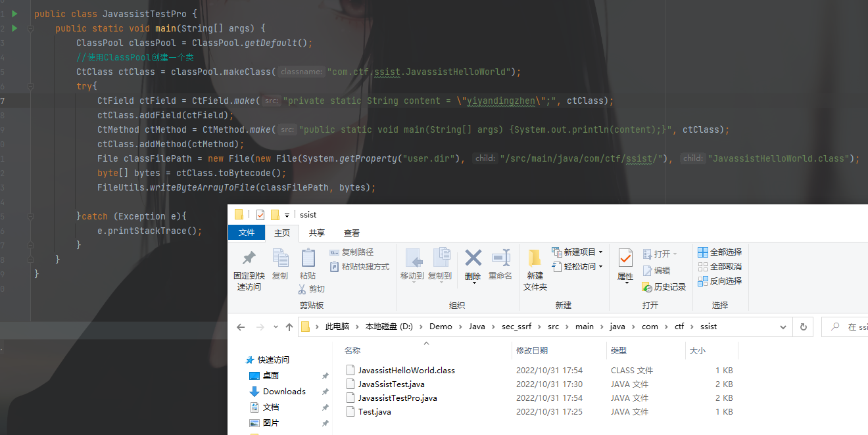Expand the address bar history dropdown
The height and width of the screenshot is (435, 868).
tap(783, 327)
